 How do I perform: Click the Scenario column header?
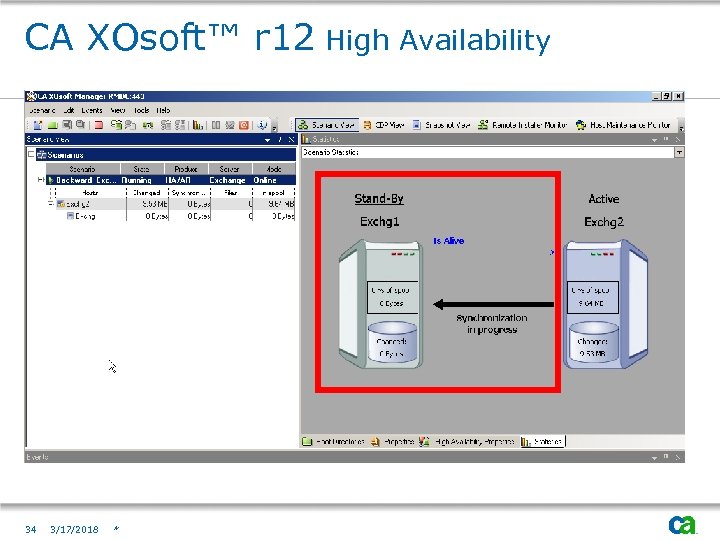click(83, 169)
